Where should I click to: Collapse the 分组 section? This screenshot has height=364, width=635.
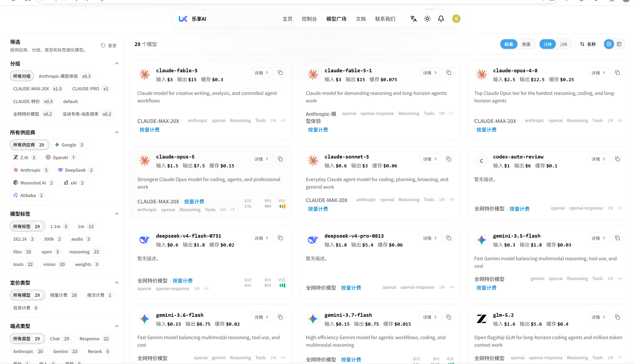pos(117,63)
